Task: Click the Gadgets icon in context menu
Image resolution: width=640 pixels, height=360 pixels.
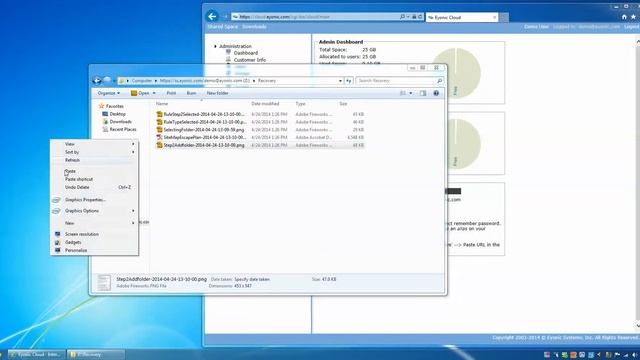Action: (58, 242)
